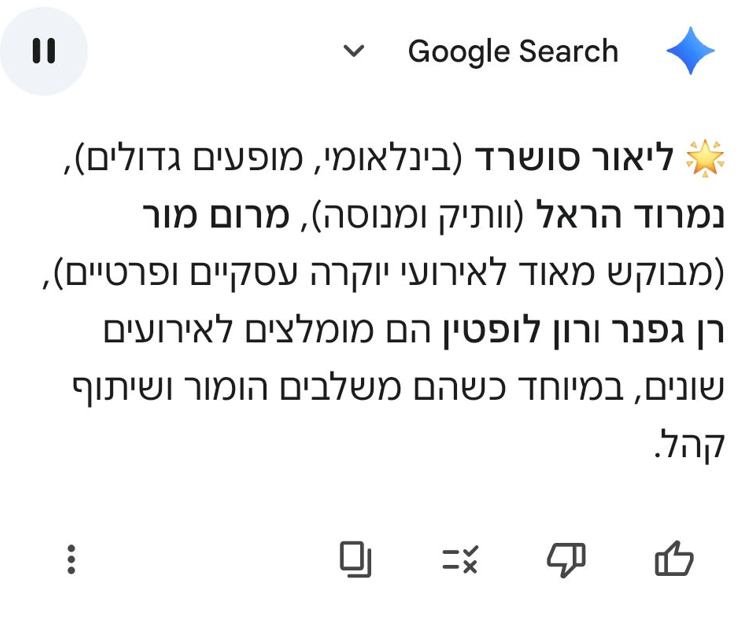This screenshot has height=620, width=745.
Task: Click the Google Search label
Action: (x=512, y=51)
